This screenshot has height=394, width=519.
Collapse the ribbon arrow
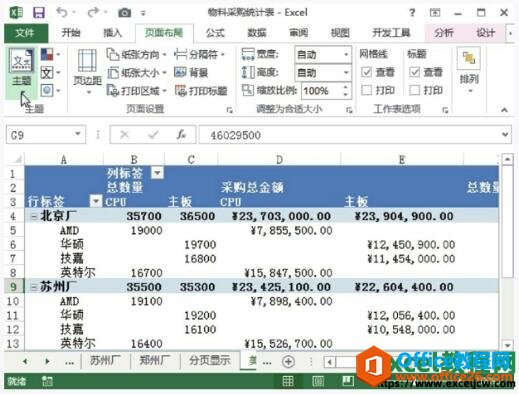504,109
